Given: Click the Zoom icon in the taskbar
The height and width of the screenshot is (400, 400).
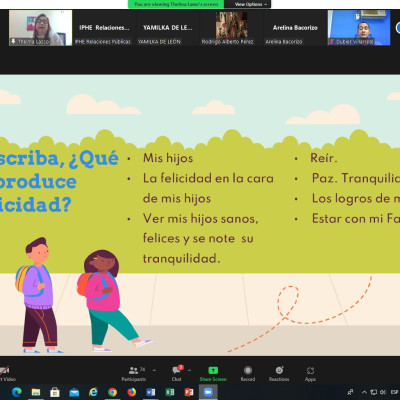Looking at the screenshot, I should tap(208, 392).
